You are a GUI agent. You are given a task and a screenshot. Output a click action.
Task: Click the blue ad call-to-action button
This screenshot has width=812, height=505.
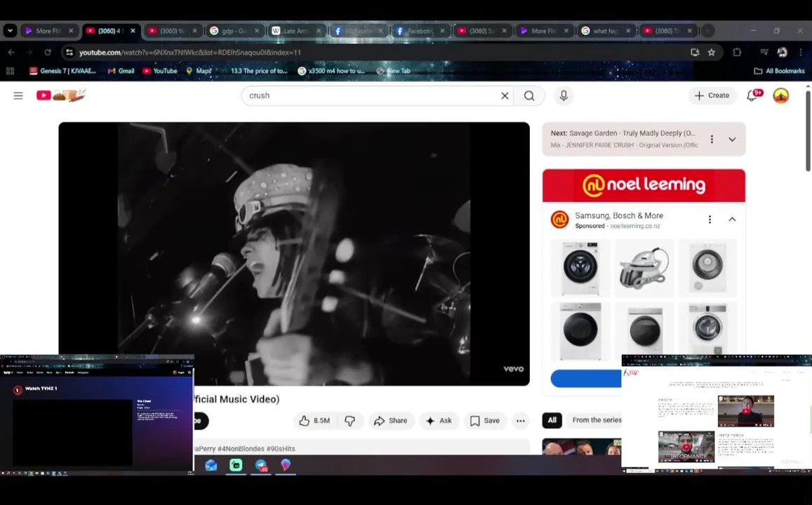point(586,378)
